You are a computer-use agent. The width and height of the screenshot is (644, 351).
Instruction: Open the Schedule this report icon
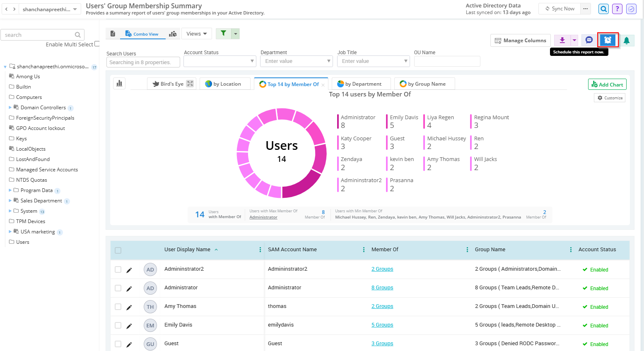607,40
